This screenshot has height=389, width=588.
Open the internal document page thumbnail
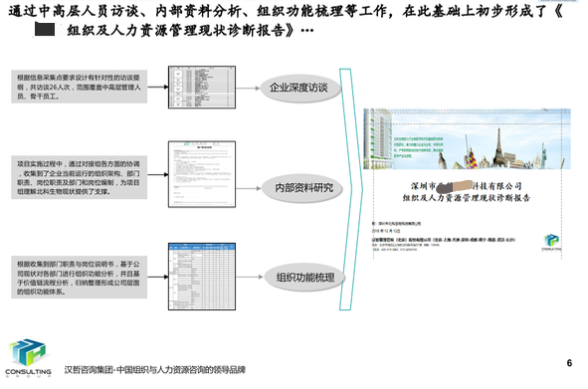click(x=202, y=174)
